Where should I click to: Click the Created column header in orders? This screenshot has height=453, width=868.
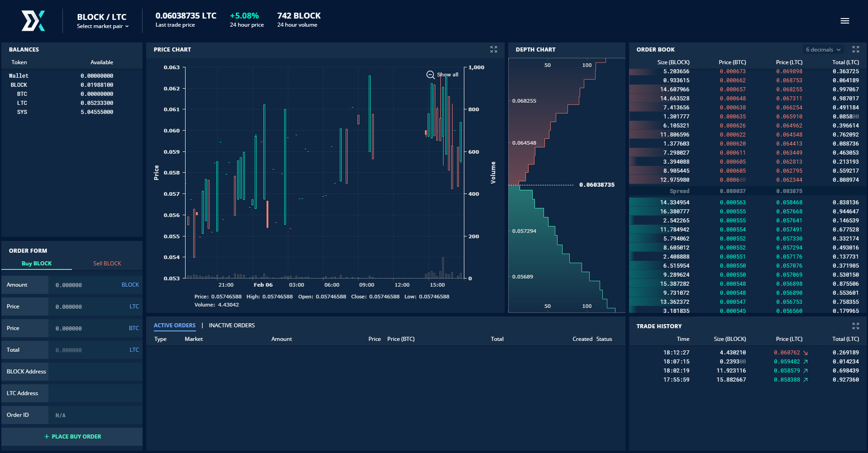pyautogui.click(x=582, y=339)
